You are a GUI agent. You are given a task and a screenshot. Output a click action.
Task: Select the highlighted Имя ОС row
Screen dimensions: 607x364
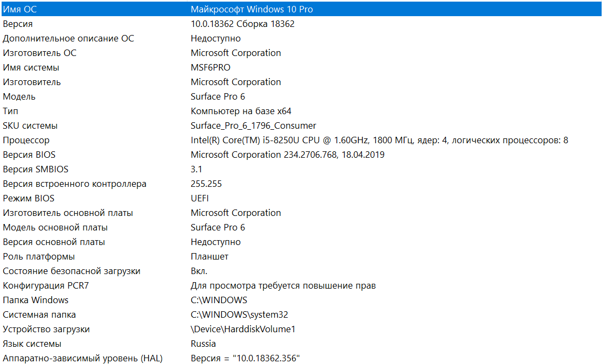(x=302, y=9)
